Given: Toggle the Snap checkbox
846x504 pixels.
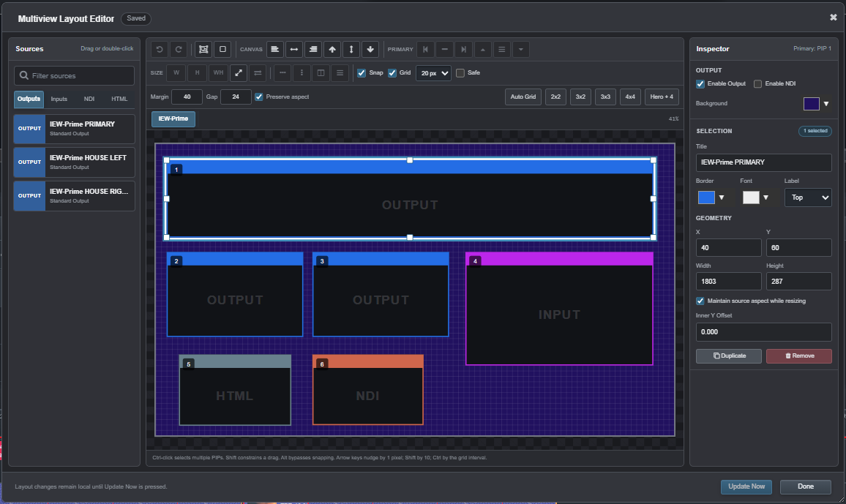Looking at the screenshot, I should click(x=362, y=72).
